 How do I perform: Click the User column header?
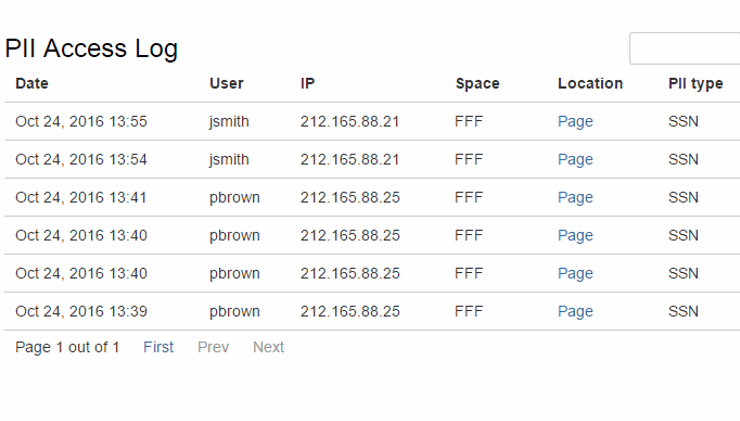[226, 84]
